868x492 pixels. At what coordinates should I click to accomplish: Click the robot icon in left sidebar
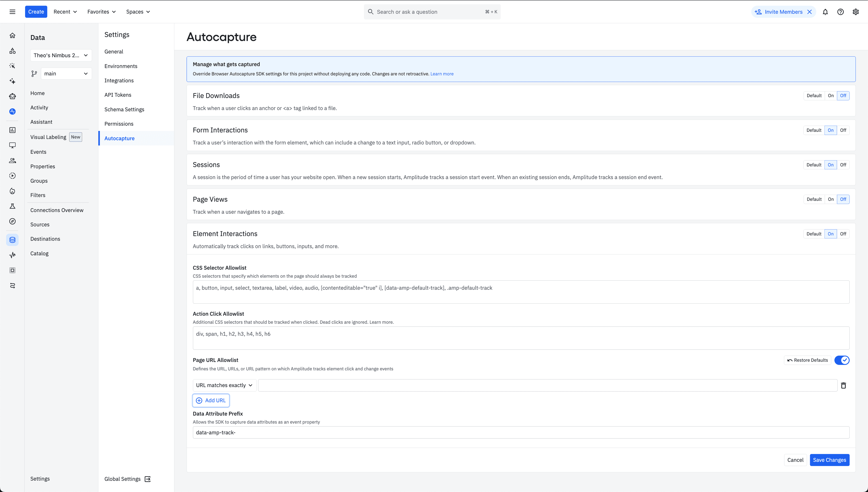click(12, 96)
